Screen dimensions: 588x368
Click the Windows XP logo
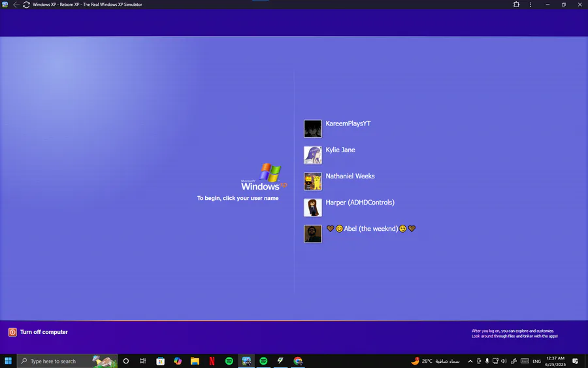point(264,176)
